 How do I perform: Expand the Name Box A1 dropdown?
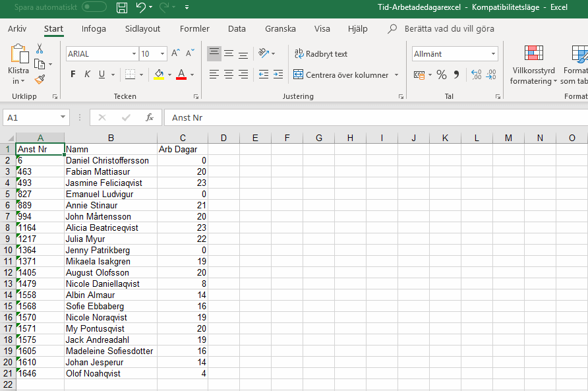(63, 117)
